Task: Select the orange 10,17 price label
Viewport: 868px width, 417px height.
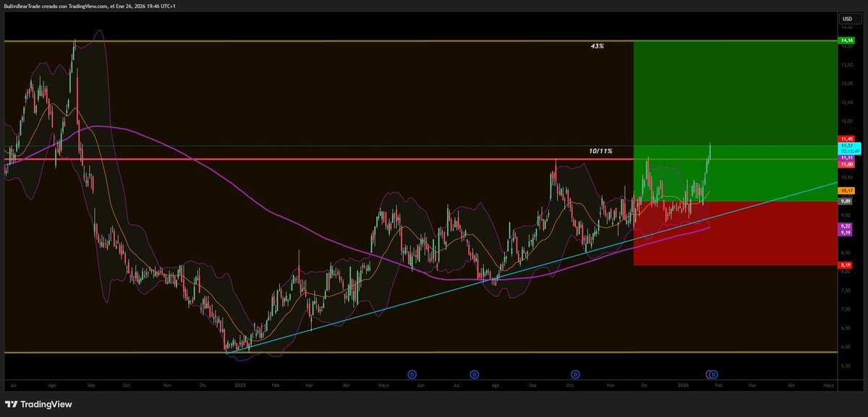Action: click(846, 190)
